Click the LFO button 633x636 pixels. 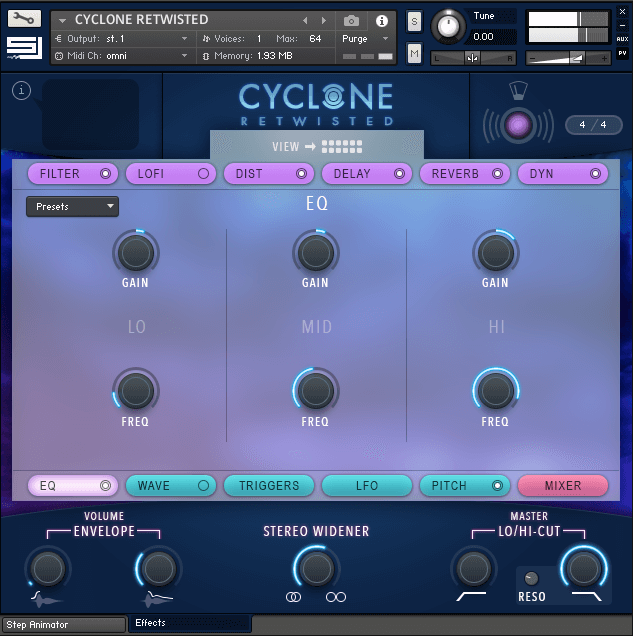pos(367,486)
